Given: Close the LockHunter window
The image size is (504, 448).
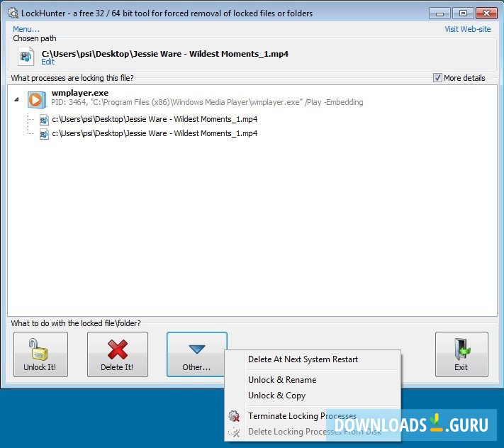Looking at the screenshot, I should pyautogui.click(x=487, y=13).
